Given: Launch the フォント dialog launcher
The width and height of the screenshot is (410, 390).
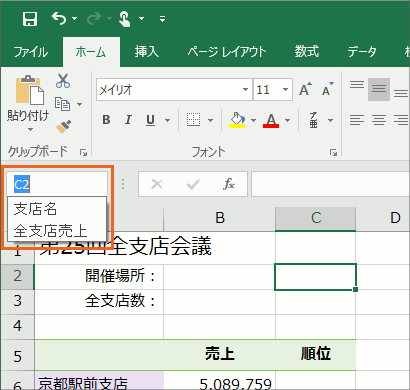Looking at the screenshot, I should 333,153.
